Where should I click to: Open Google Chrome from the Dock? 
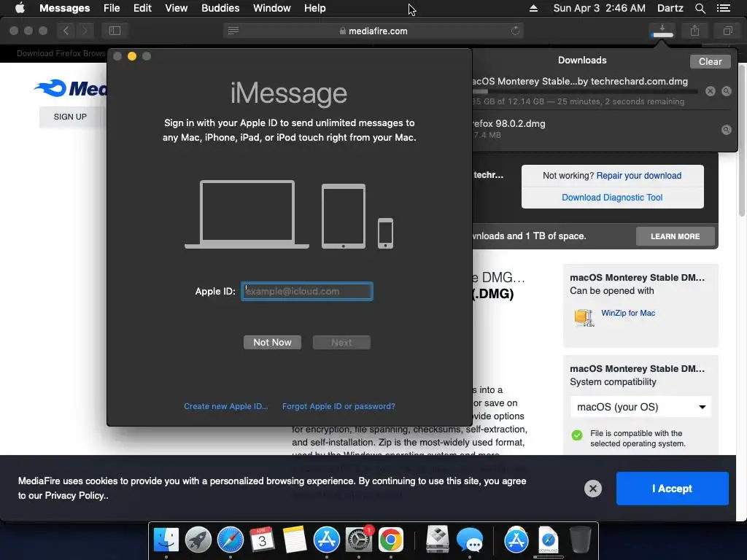pyautogui.click(x=391, y=540)
